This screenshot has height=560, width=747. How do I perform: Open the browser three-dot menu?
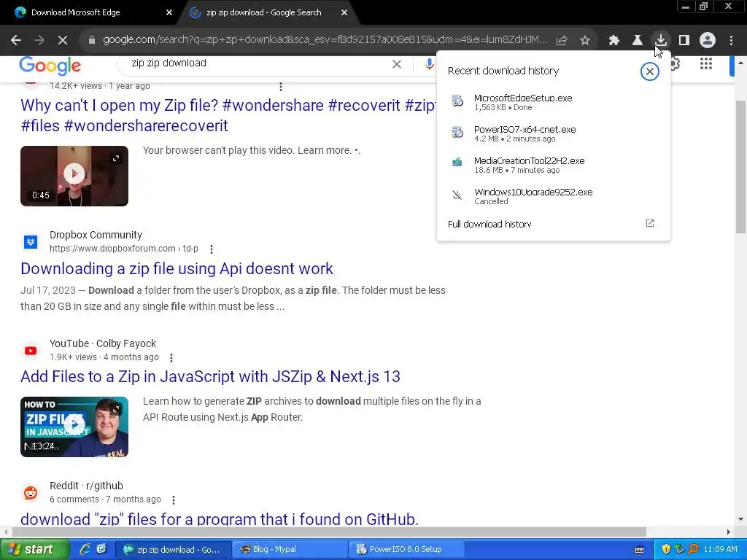[x=731, y=41]
